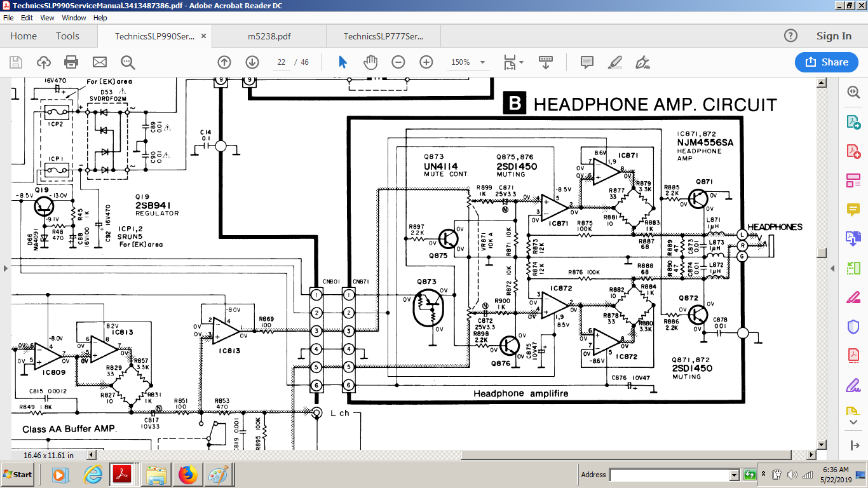Zoom in with plus button
Image resolution: width=868 pixels, height=488 pixels.
pos(426,62)
